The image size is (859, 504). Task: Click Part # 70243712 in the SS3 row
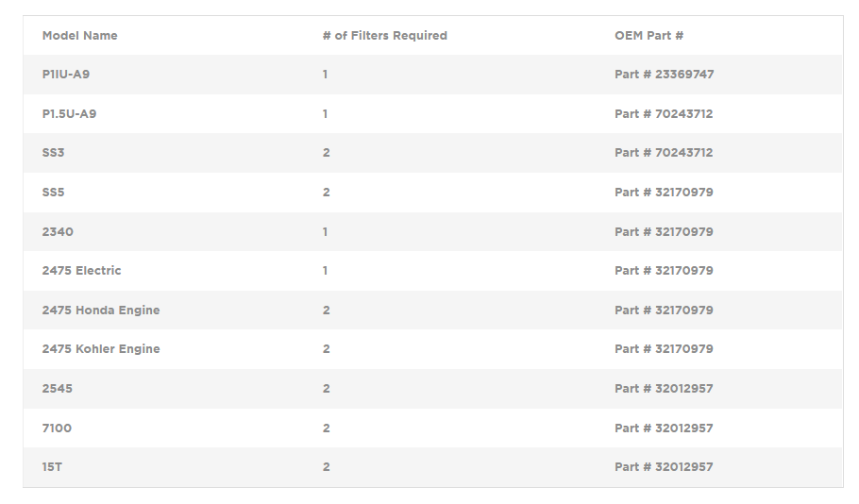(x=664, y=153)
